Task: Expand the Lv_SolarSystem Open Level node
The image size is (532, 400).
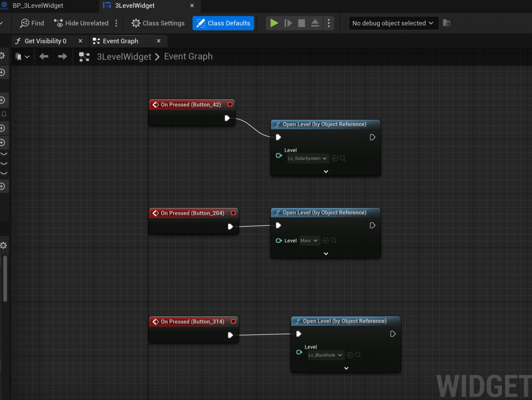Action: (326, 172)
